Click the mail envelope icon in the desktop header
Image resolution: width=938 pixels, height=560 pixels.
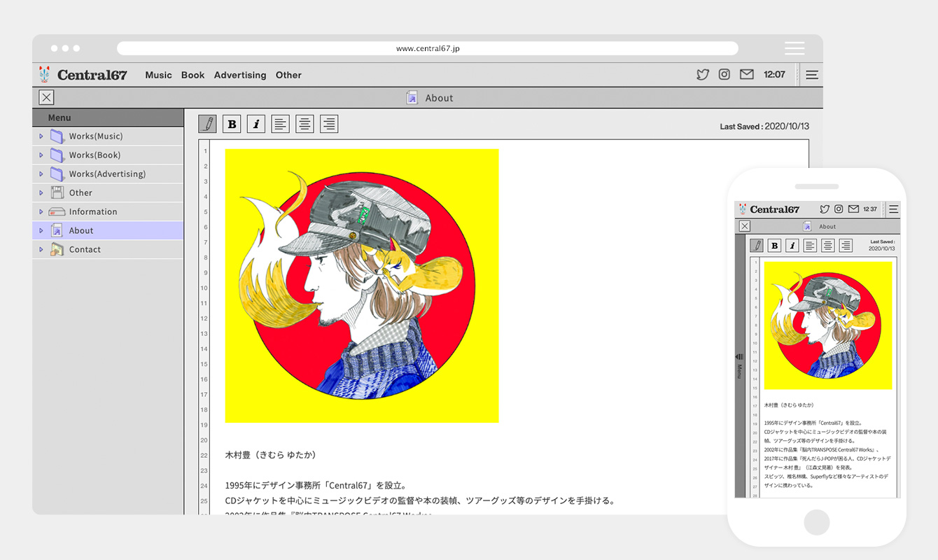[747, 74]
